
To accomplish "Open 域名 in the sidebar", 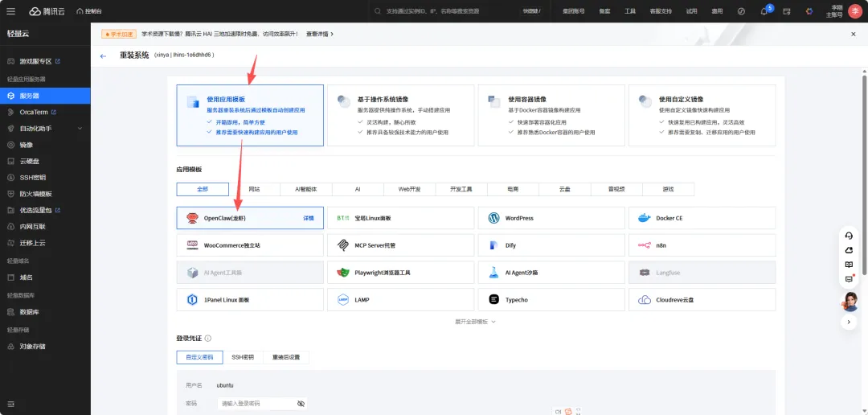I will click(x=45, y=277).
